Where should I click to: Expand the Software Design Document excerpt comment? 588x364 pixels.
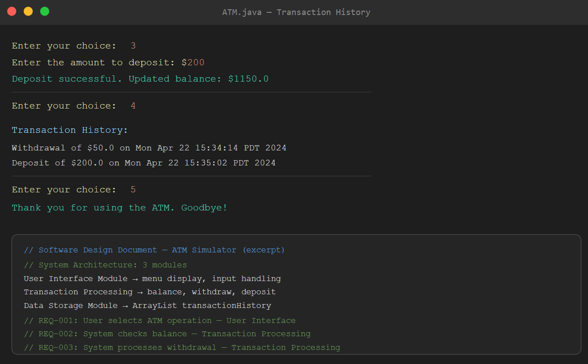pyautogui.click(x=155, y=250)
